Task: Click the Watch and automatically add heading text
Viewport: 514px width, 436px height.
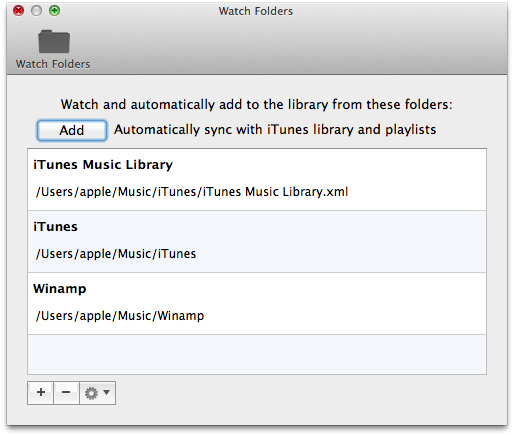Action: point(257,105)
